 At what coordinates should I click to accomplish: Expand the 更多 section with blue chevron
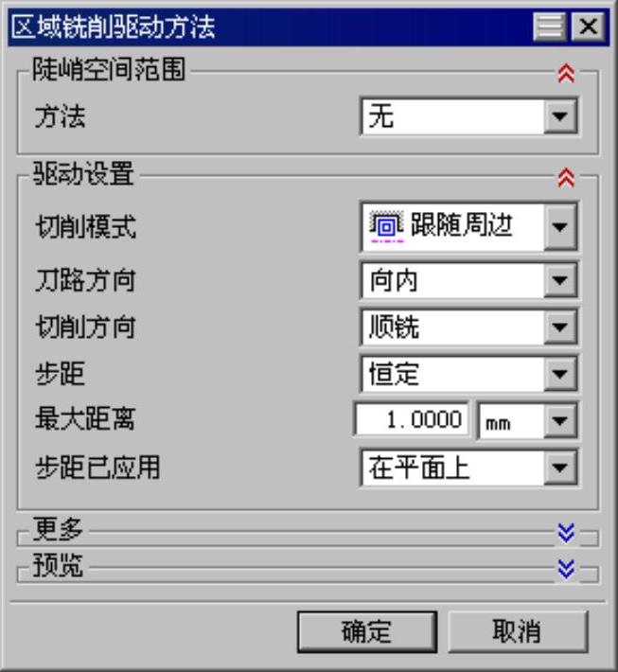click(566, 533)
